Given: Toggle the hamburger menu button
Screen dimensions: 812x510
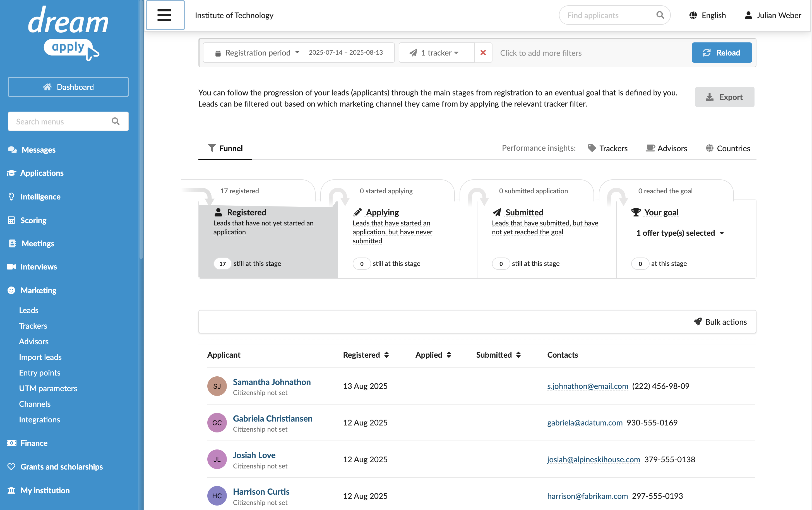Looking at the screenshot, I should [x=165, y=15].
